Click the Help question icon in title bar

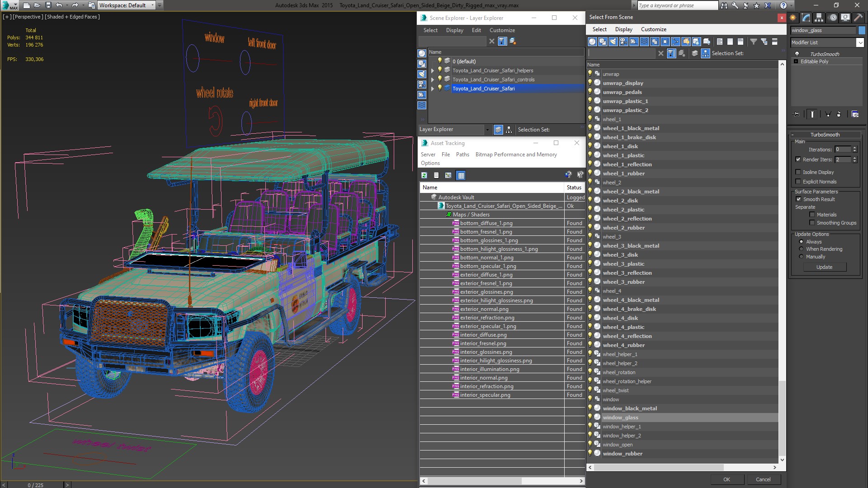pyautogui.click(x=783, y=5)
